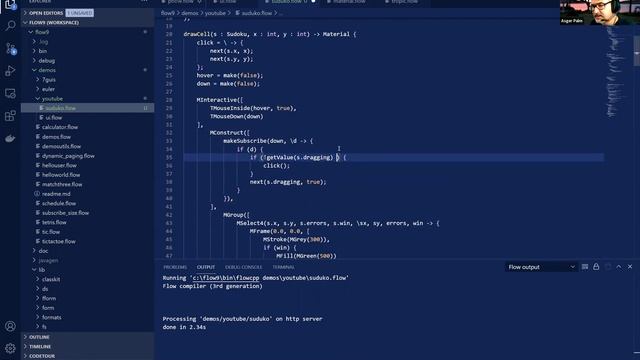Click the webcam thumbnail of the presenter
This screenshot has height=360, width=640.
(x=600, y=12)
